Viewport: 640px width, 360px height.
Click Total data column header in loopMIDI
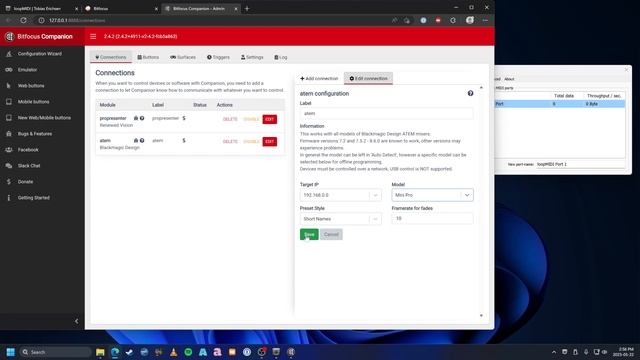pos(564,96)
